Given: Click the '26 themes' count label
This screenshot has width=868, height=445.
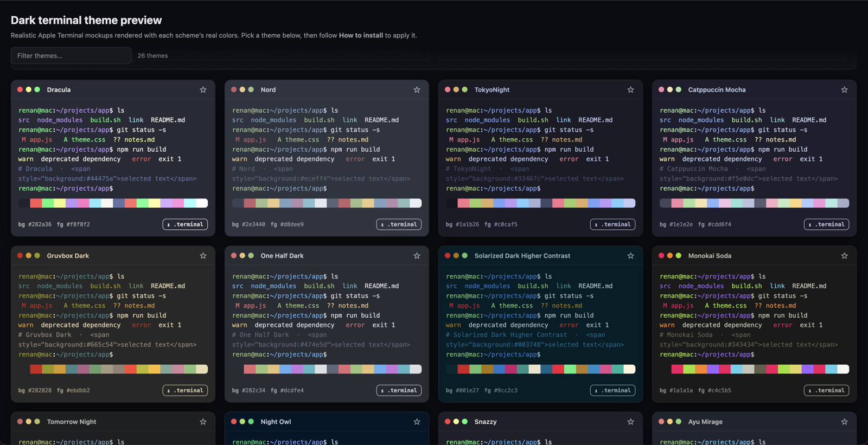Looking at the screenshot, I should (152, 55).
